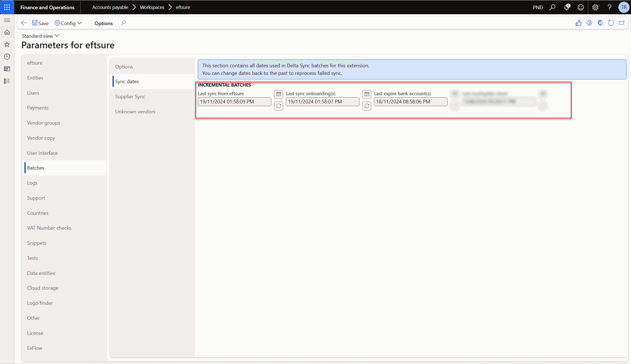Viewport: 631px width, 364px height.
Task: Open the VAT Number checks tab
Action: 64,228
